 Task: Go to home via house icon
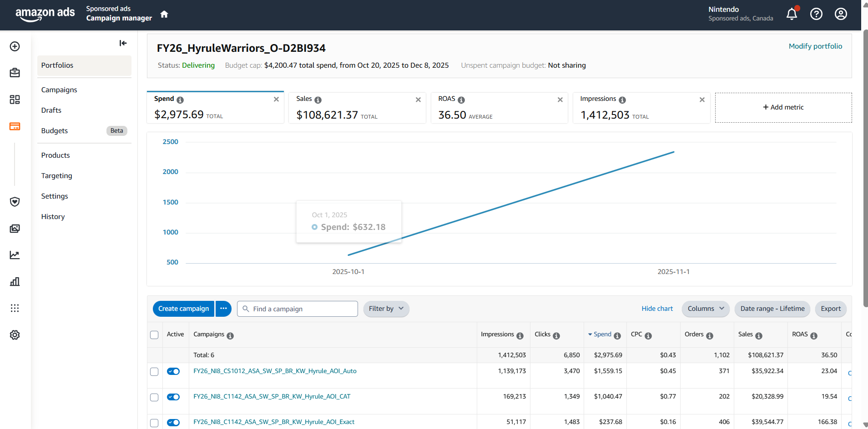tap(164, 14)
